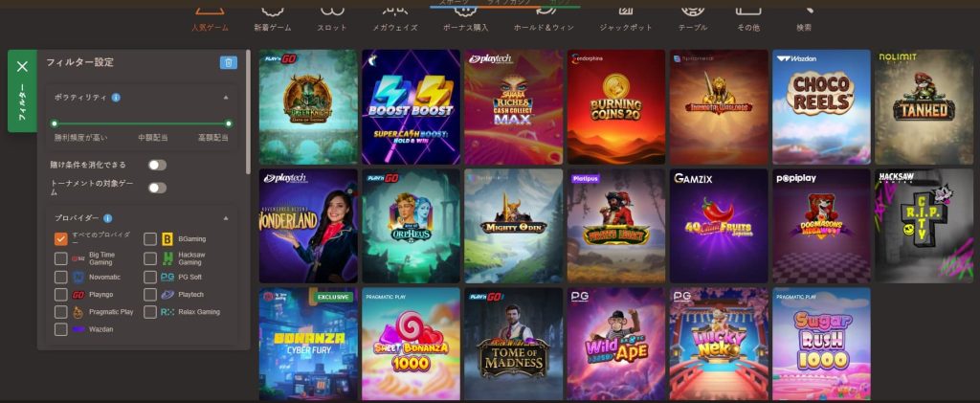
Task: Toggle the 賭け条件を消化できる switch
Action: tap(158, 165)
